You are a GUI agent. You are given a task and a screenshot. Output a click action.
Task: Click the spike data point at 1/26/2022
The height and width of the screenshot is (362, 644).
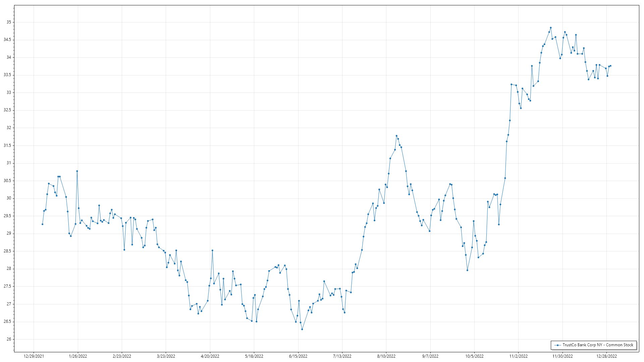[x=77, y=171]
